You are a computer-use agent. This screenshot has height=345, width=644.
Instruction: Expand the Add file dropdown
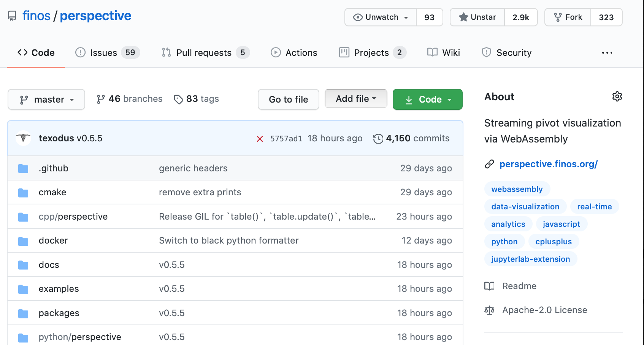click(x=356, y=99)
